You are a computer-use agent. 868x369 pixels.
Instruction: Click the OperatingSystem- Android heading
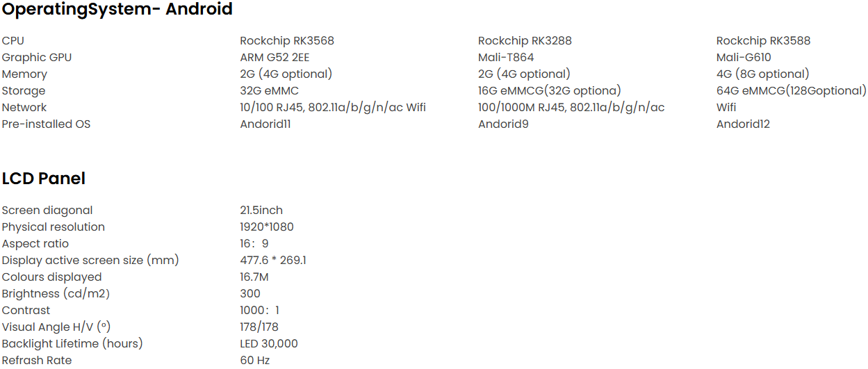[117, 10]
